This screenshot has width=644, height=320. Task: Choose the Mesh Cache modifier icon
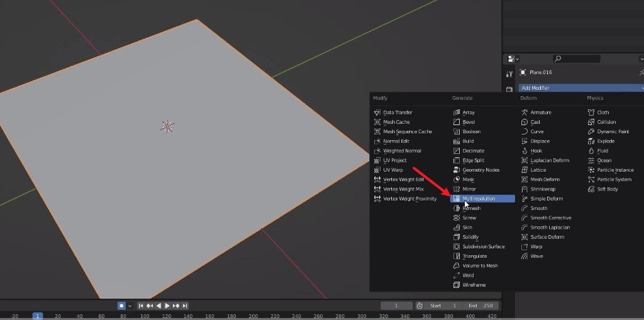tap(377, 122)
